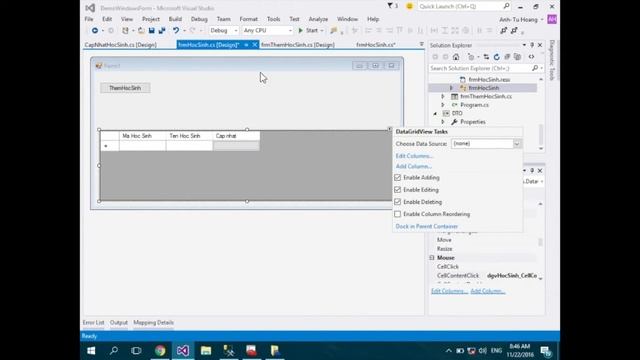Click the notifications flag icon
Image resolution: width=640 pixels, height=360 pixels.
[x=390, y=6]
